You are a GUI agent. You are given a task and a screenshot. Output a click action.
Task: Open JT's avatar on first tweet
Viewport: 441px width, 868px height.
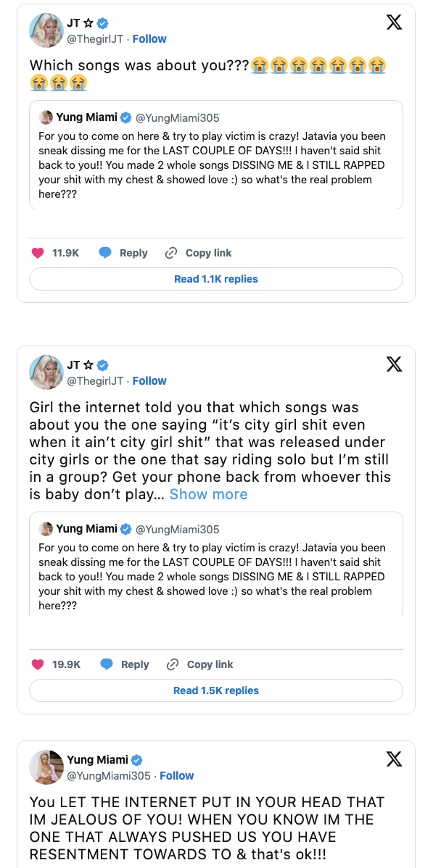pos(45,30)
